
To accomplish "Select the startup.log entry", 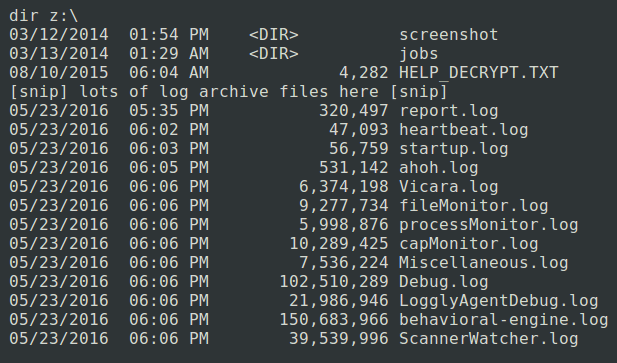I will pyautogui.click(x=454, y=149).
